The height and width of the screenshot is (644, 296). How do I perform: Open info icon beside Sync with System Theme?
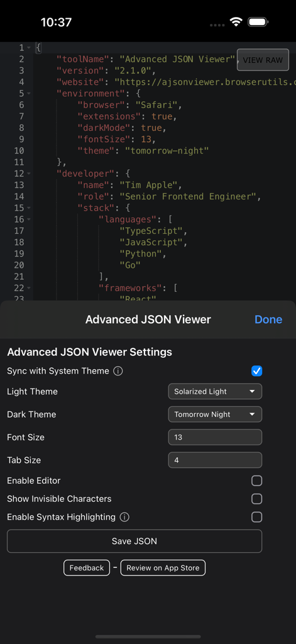point(118,371)
